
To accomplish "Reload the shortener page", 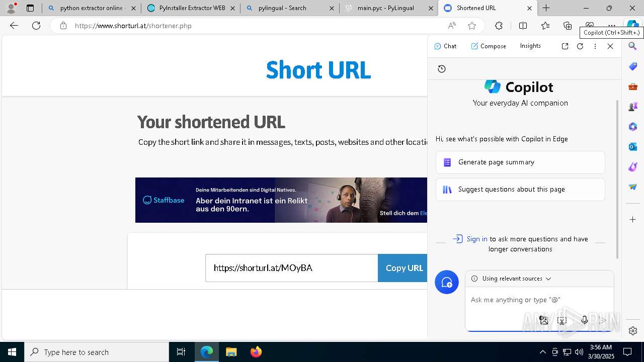I will (x=36, y=26).
